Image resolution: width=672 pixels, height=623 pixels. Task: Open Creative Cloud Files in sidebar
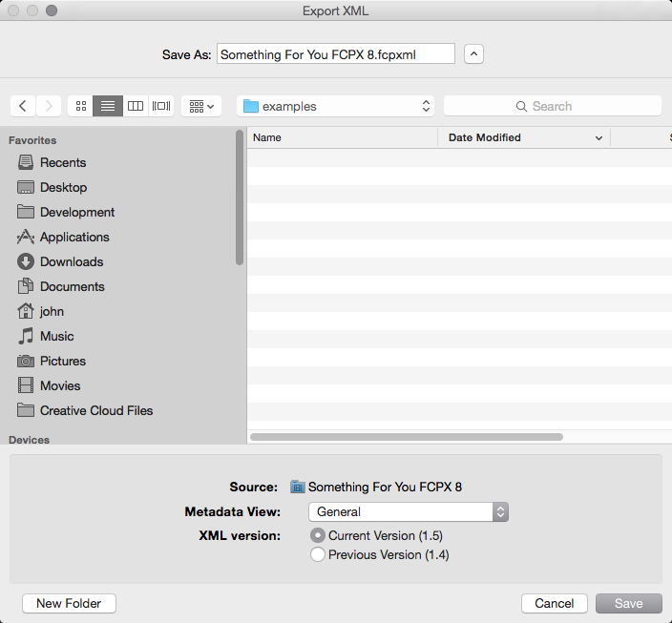pyautogui.click(x=96, y=410)
